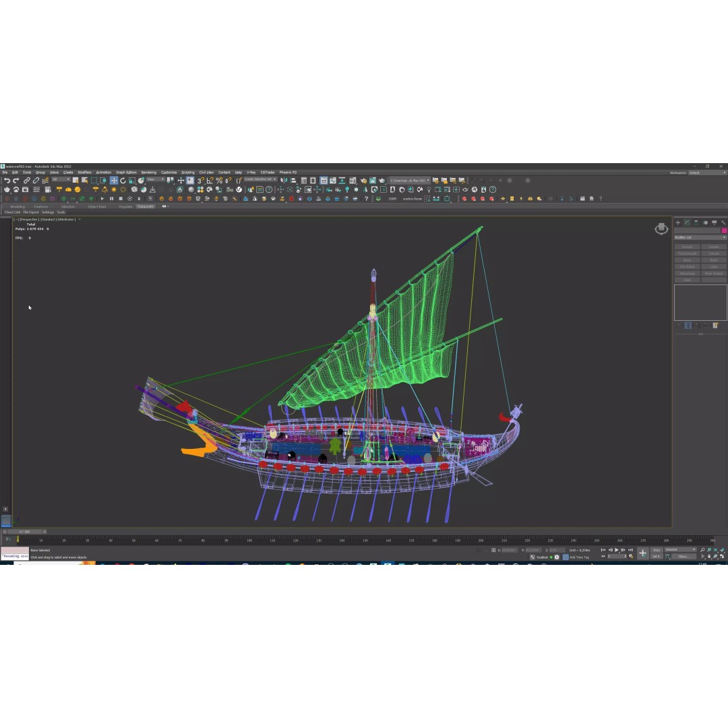Image resolution: width=728 pixels, height=728 pixels.
Task: Click Direct Link button in Datasmith ribbon
Action: coord(13,212)
